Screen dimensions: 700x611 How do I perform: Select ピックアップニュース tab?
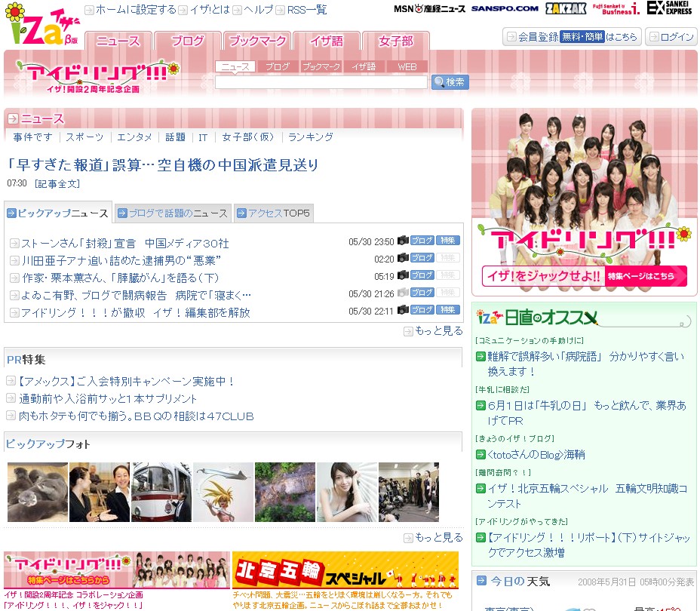click(58, 213)
